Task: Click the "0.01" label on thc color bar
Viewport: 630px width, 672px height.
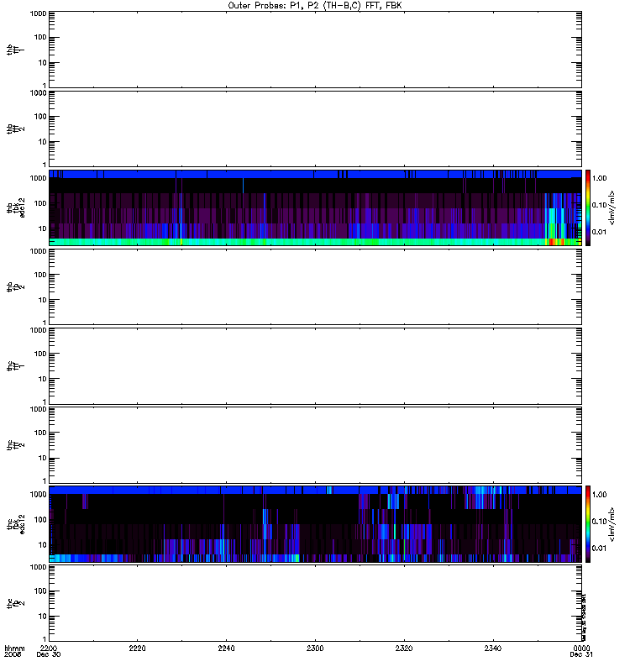Action: click(599, 549)
